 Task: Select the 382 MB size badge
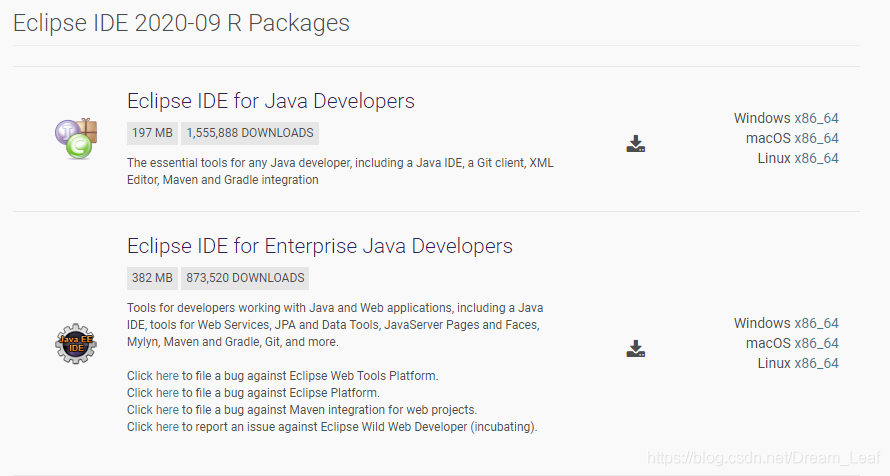[x=152, y=278]
